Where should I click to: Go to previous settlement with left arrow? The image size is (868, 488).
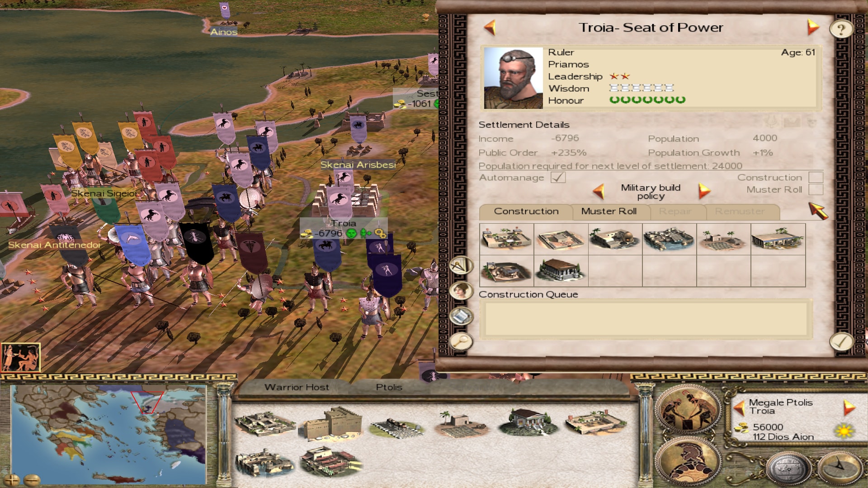pos(490,27)
